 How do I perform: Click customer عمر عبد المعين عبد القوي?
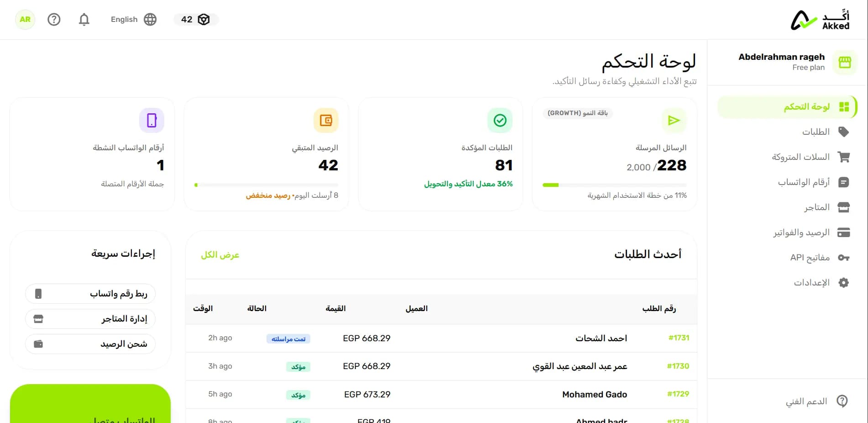(580, 366)
